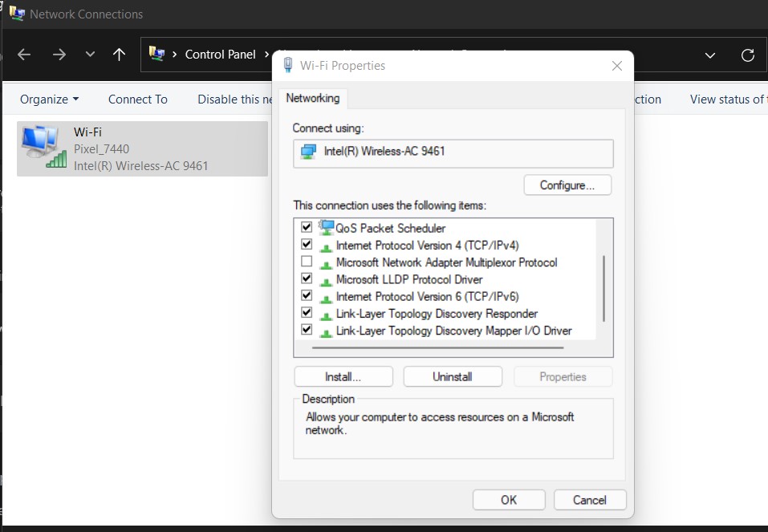This screenshot has height=532, width=768.
Task: Click the forward arrow navigation icon
Action: [x=59, y=55]
